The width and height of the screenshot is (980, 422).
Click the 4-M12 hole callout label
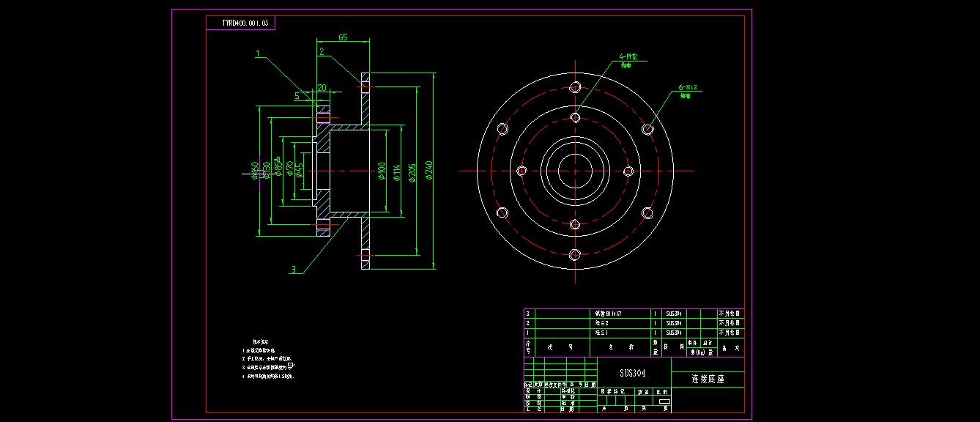[630, 56]
